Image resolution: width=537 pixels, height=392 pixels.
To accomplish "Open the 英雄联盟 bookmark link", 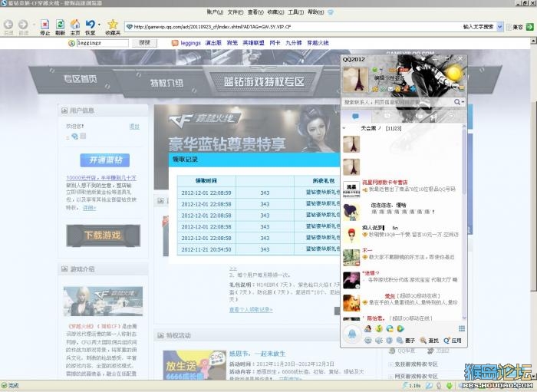I will (x=253, y=43).
